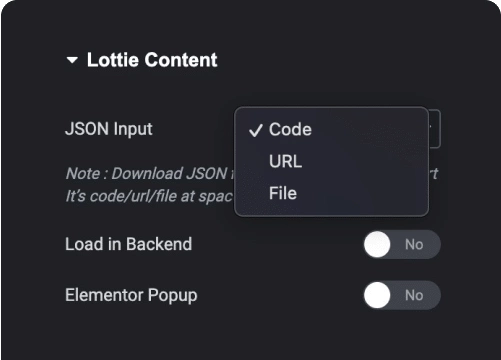Image resolution: width=501 pixels, height=360 pixels.
Task: Click the dropdown arrow hidden behind the list
Action: [431, 127]
